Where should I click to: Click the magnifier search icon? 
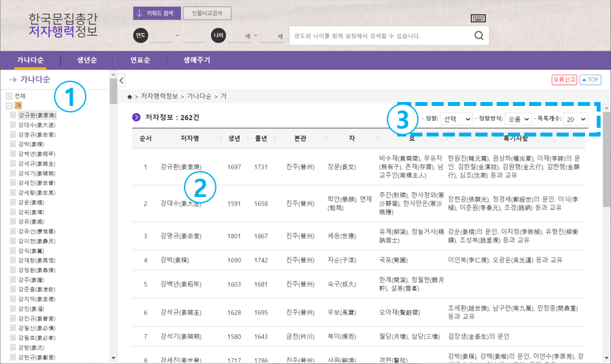click(x=479, y=36)
